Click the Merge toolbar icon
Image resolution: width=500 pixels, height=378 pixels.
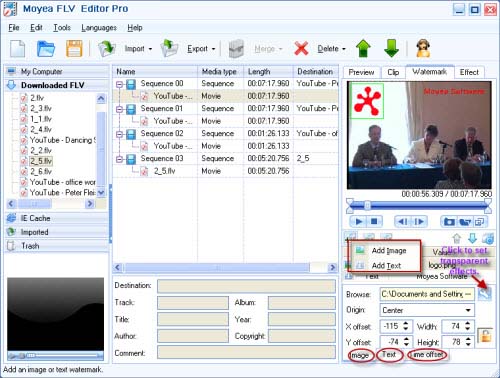[236, 49]
